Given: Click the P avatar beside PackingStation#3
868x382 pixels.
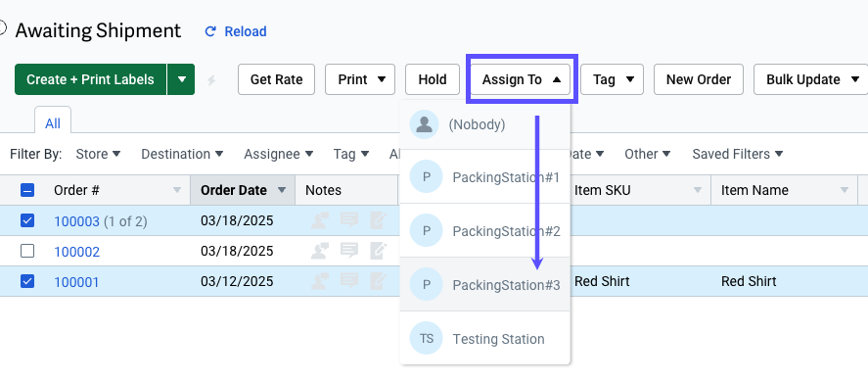Looking at the screenshot, I should click(426, 284).
